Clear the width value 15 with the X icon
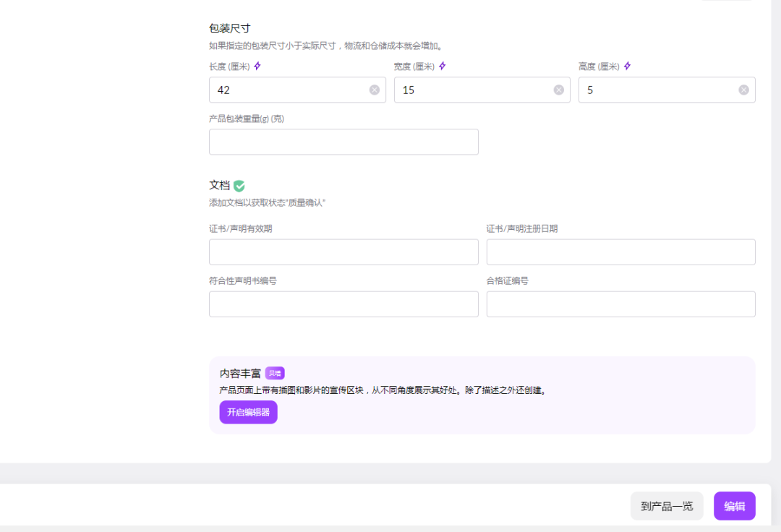The width and height of the screenshot is (781, 532). [x=558, y=90]
